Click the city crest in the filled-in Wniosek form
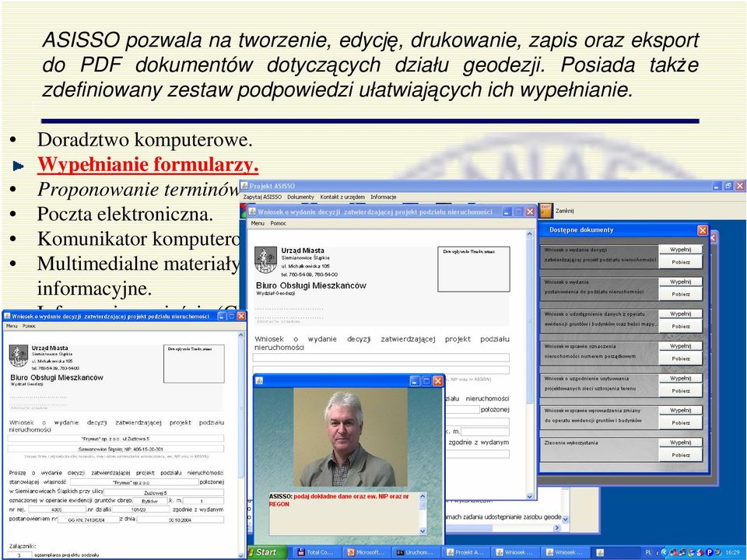 click(x=19, y=356)
